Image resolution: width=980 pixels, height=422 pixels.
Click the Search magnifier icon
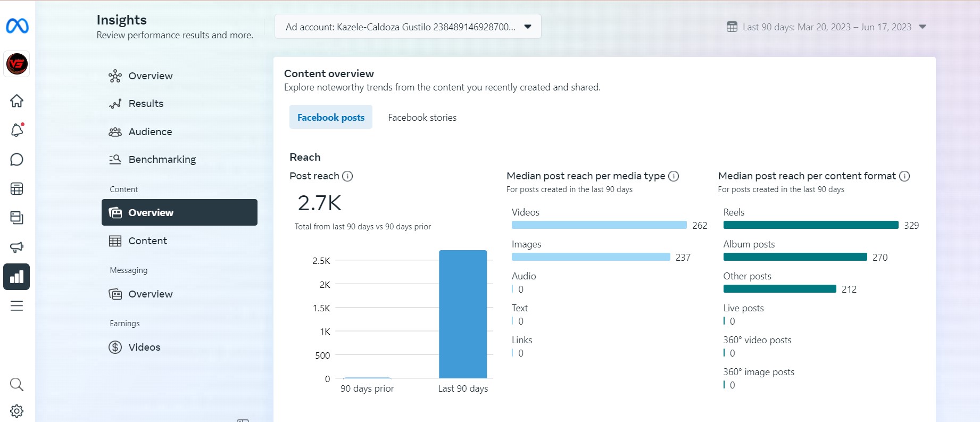pos(17,384)
